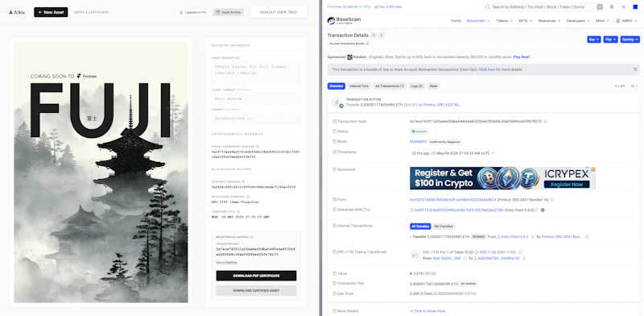This screenshot has height=316, width=644.
Task: Open the Resources nav dropdown
Action: pyautogui.click(x=549, y=21)
